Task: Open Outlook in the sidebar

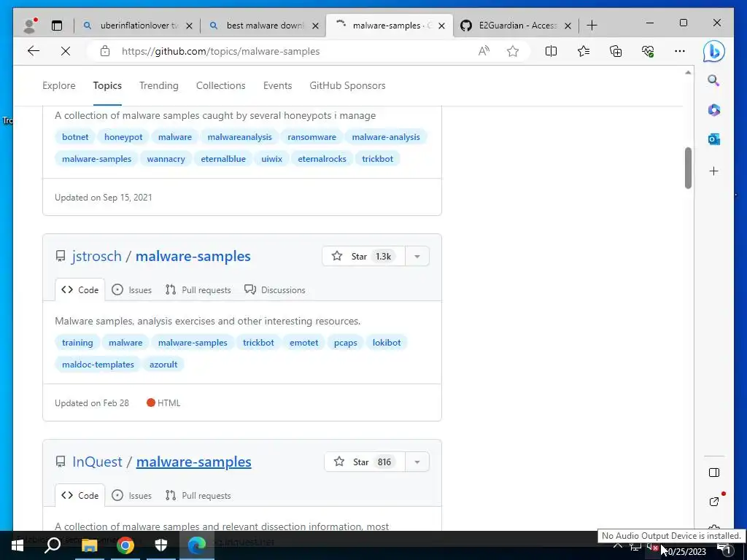Action: (713, 139)
